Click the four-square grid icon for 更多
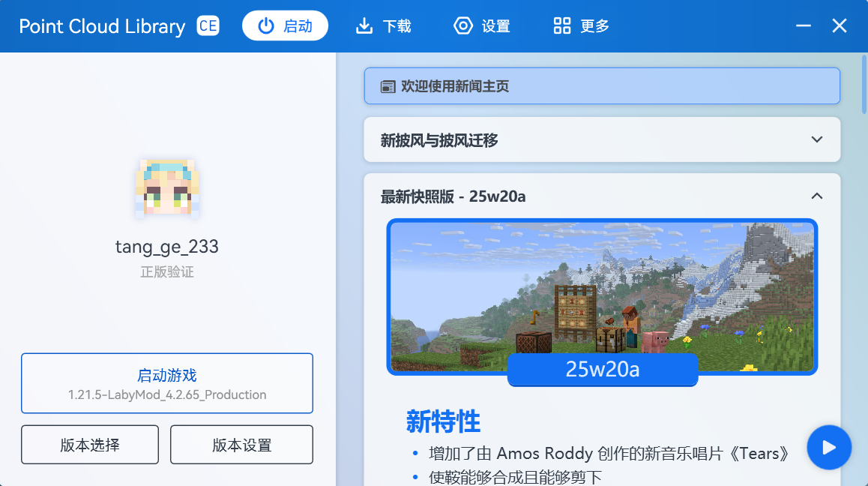The image size is (868, 486). pos(562,26)
